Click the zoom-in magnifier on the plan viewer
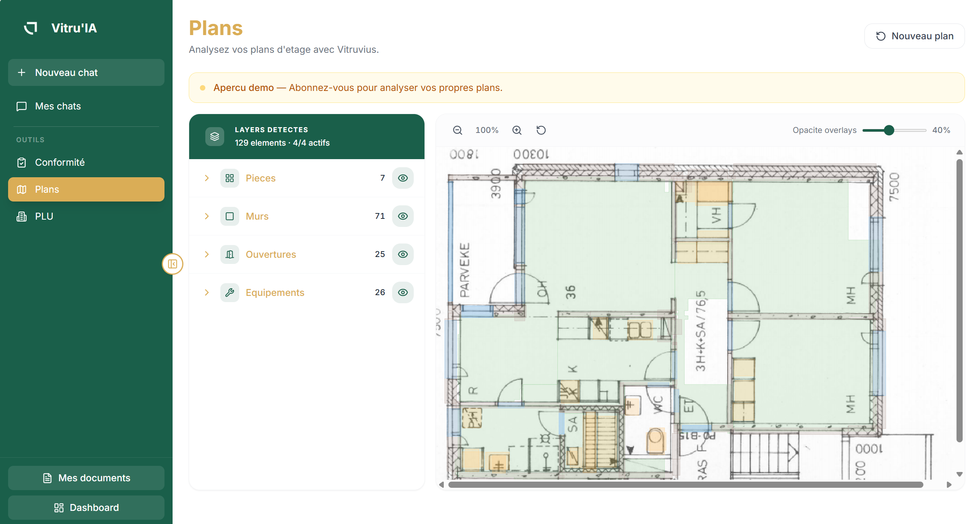Viewport: 980px width, 524px height. (517, 130)
